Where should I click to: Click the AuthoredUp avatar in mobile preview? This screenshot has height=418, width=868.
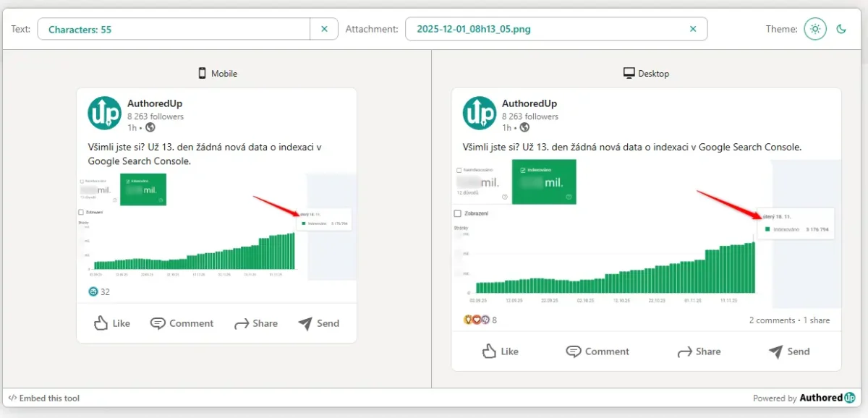[104, 114]
